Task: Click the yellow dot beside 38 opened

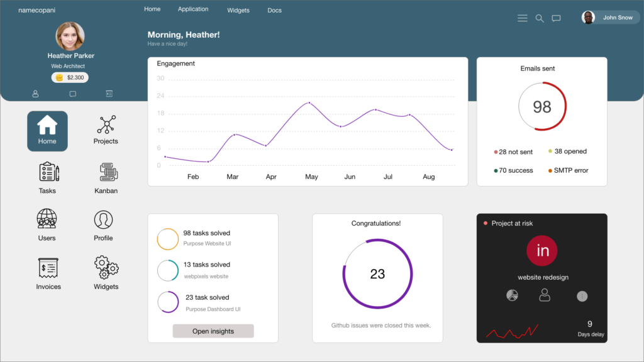Action: [550, 151]
